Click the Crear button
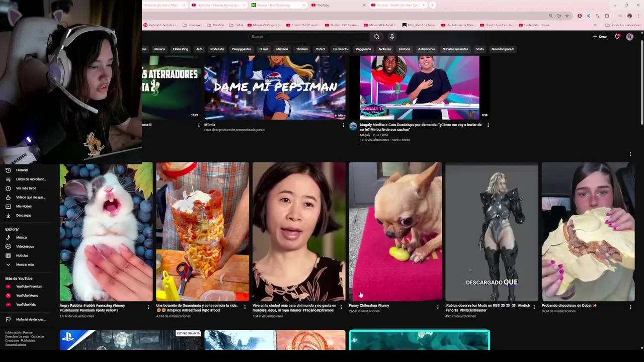The image size is (644, 362). point(600,37)
